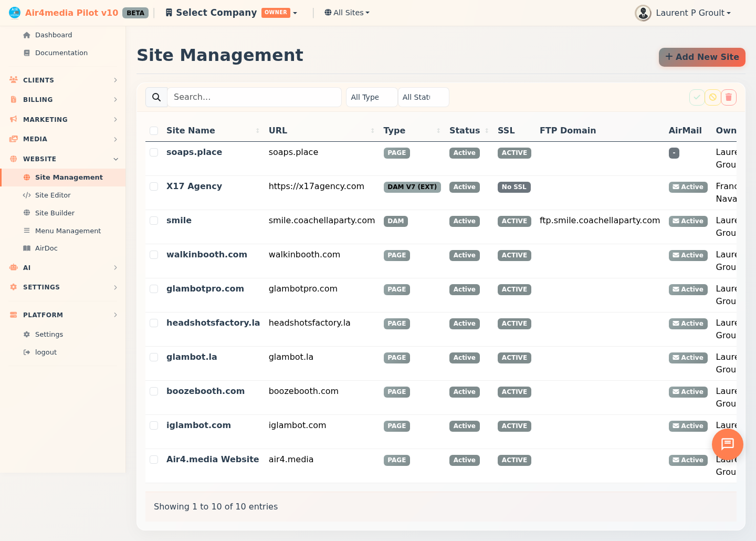Open Menu Management from sidebar
The width and height of the screenshot is (756, 541).
[68, 231]
